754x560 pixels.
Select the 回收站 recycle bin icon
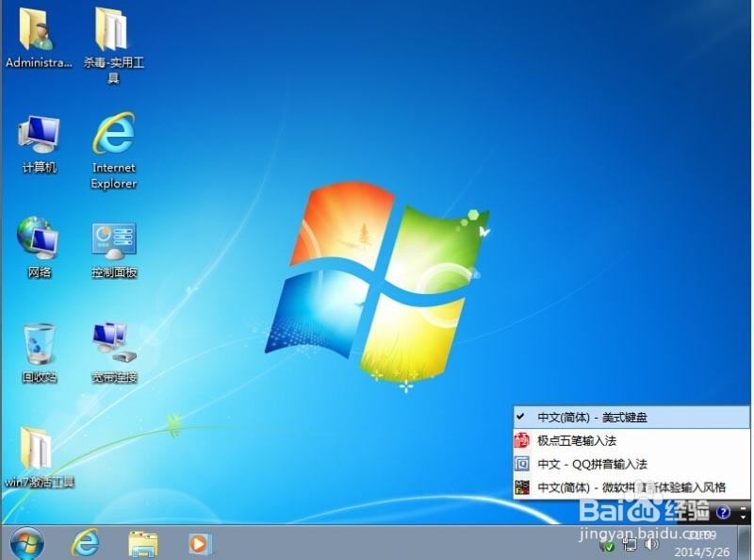[39, 354]
